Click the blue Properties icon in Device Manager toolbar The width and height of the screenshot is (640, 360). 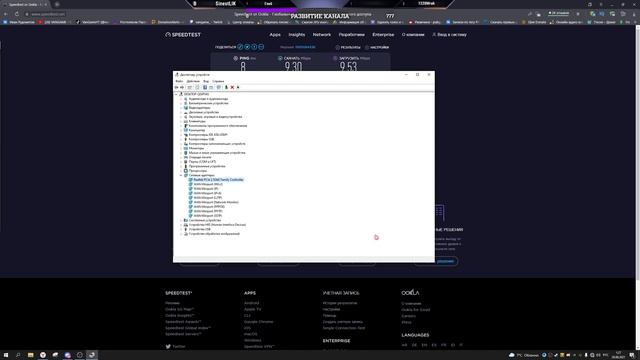pyautogui.click(x=205, y=87)
